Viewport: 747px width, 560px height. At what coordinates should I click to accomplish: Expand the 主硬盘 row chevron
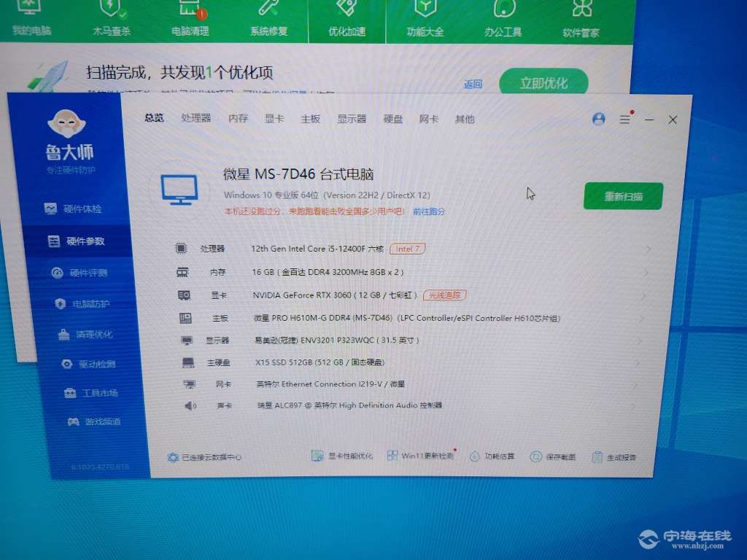coord(638,364)
